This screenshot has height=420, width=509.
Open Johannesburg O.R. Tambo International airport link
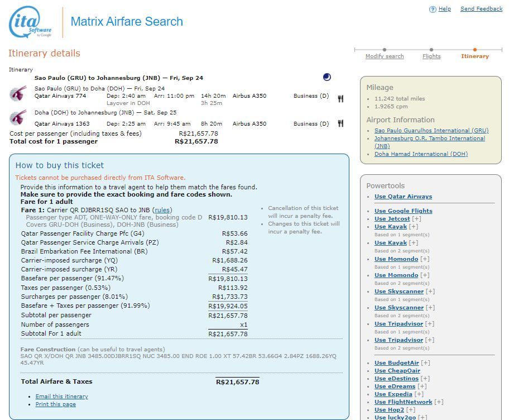pyautogui.click(x=430, y=142)
